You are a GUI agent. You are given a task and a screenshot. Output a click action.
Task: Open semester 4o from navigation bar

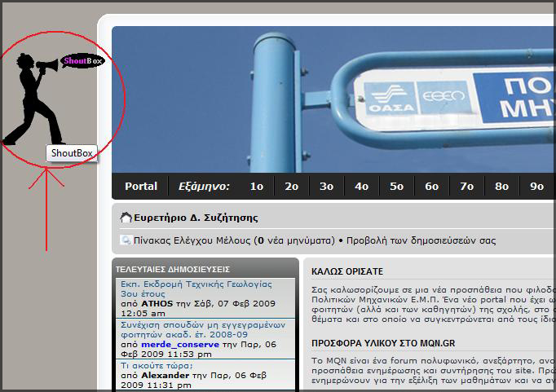[x=361, y=187]
